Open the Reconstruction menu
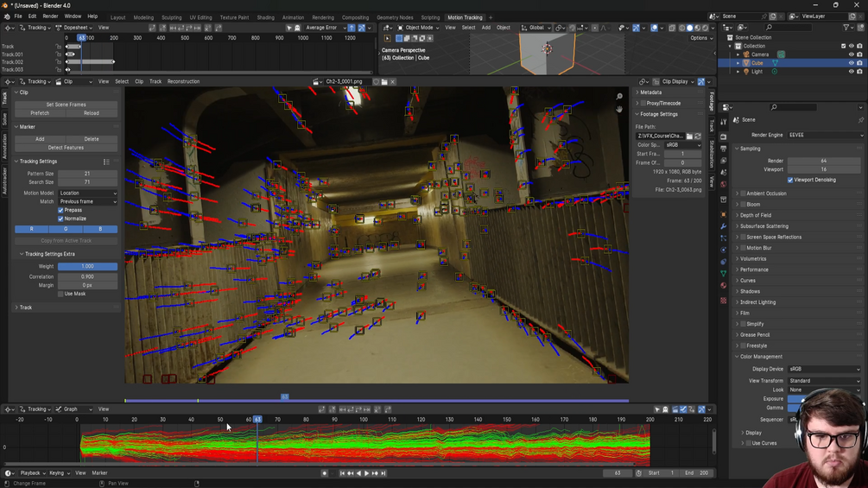This screenshot has height=488, width=868. (x=183, y=82)
